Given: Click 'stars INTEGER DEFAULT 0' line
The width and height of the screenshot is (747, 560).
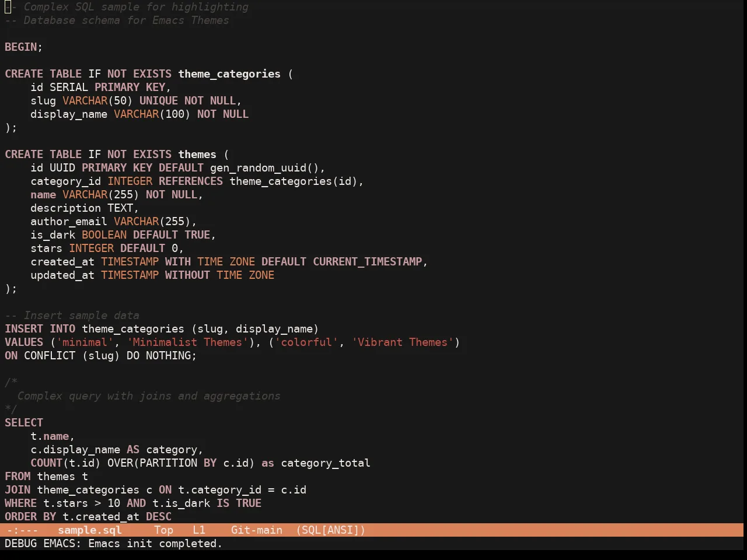Looking at the screenshot, I should 107,249.
